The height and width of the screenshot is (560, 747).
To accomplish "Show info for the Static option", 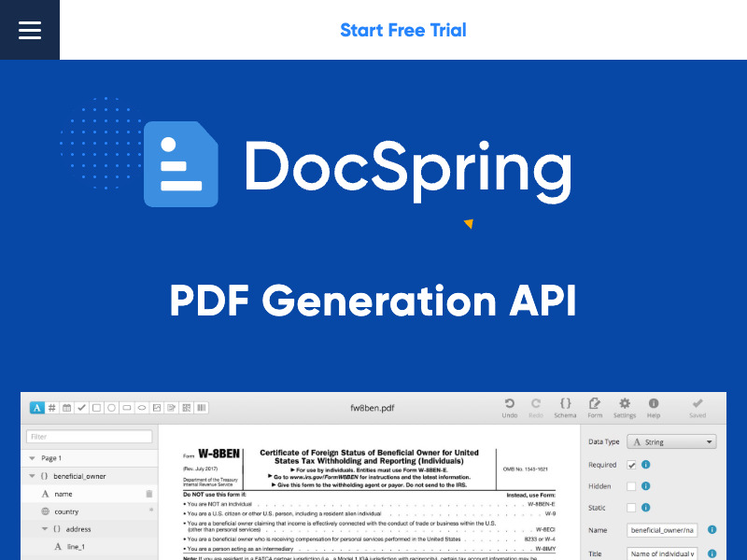I will tap(645, 507).
